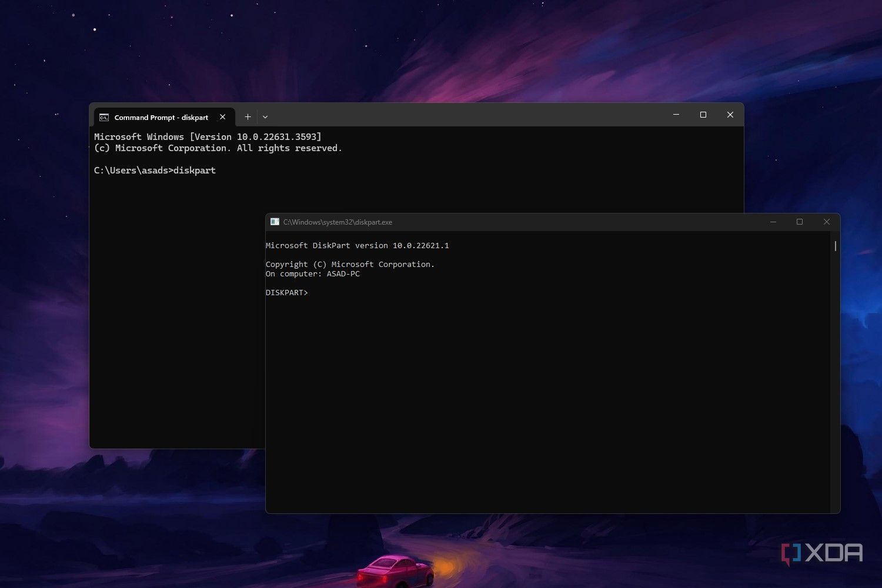Click the C:\Windows\system32\diskpart.exe title text
882x588 pixels.
(338, 222)
